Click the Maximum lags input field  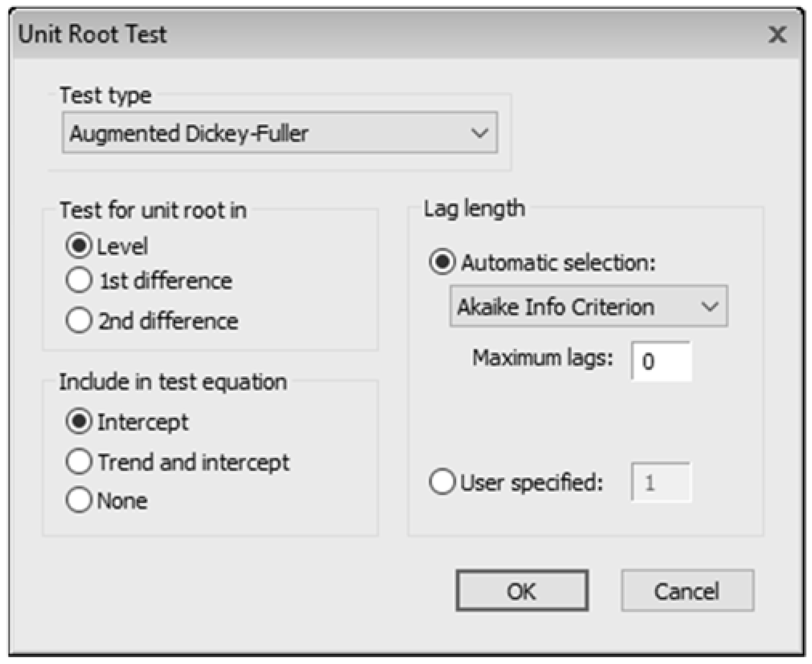coord(661,361)
